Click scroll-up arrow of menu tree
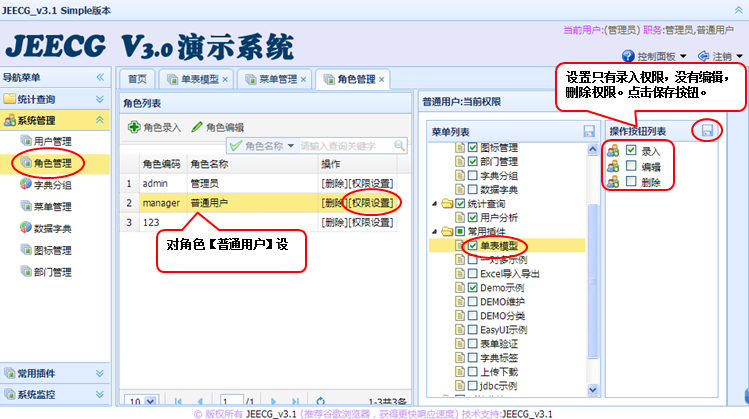This screenshot has width=749, height=419. coord(593,149)
